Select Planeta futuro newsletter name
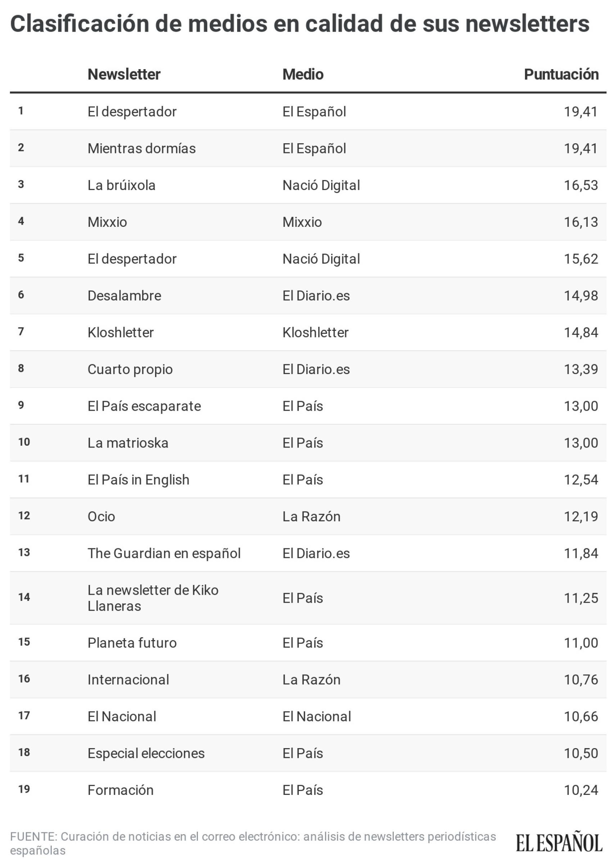This screenshot has width=614, height=868. click(132, 643)
